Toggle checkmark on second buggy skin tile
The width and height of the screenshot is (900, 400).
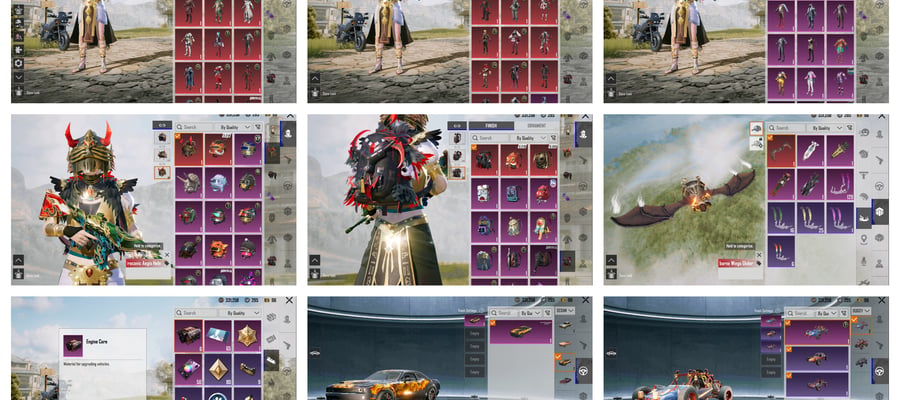(788, 349)
